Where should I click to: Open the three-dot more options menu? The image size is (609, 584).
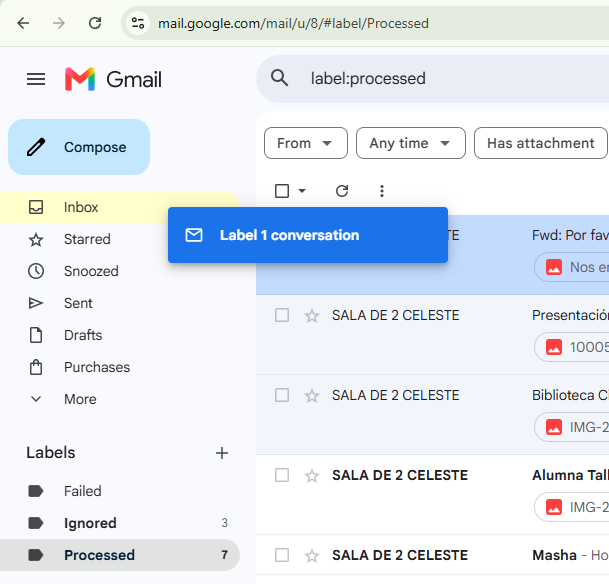pos(382,191)
